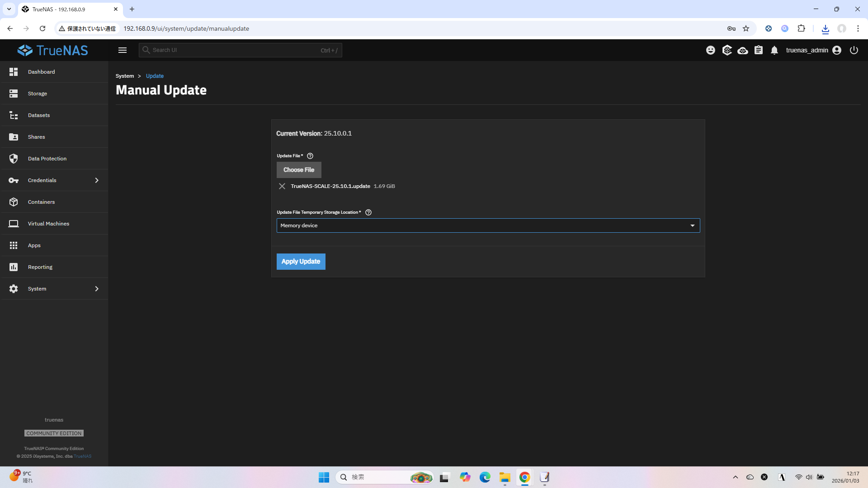Click the Choose File button
868x488 pixels.
[x=299, y=170]
